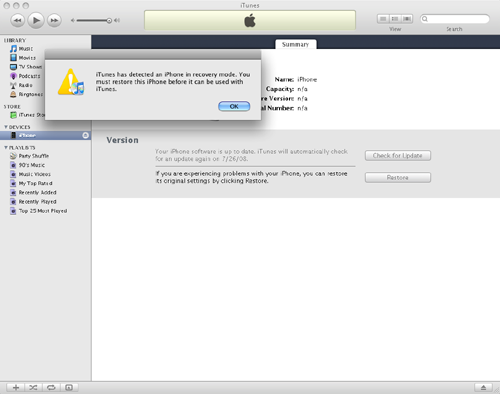Toggle repeat mode

point(51,387)
